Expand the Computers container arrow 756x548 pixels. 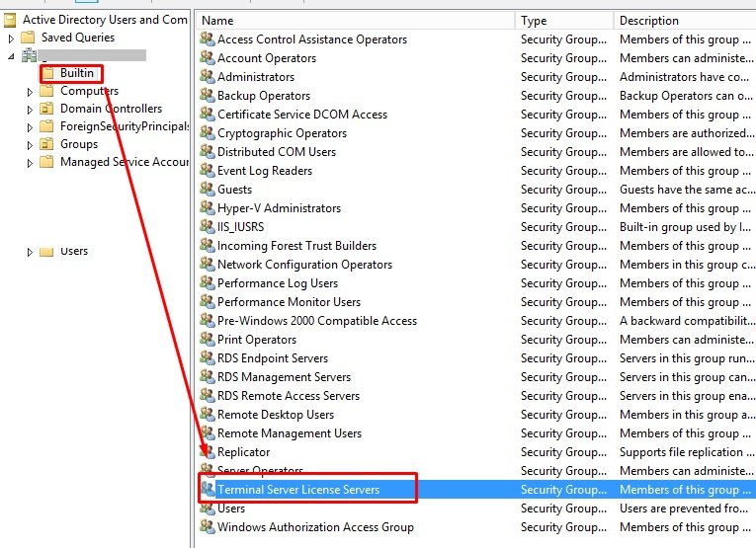31,91
